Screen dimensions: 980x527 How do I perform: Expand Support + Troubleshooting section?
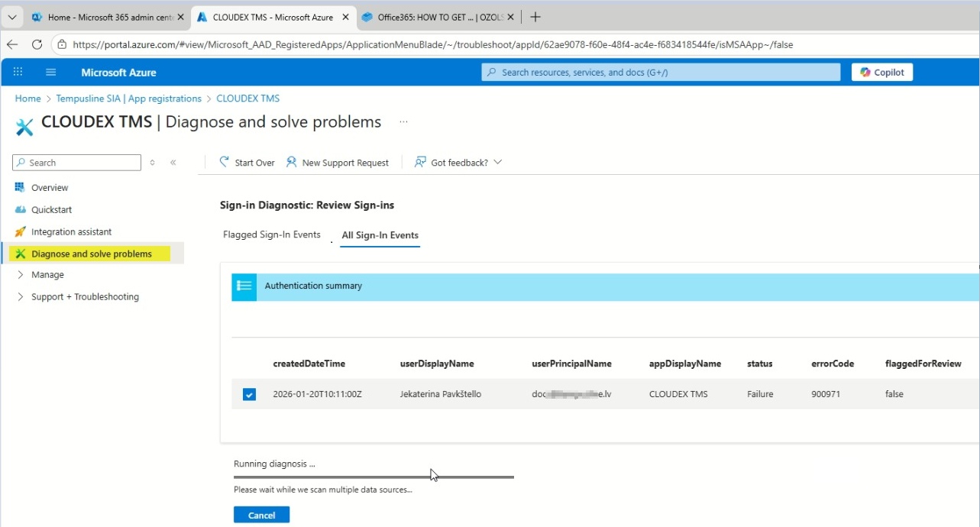[x=21, y=297]
